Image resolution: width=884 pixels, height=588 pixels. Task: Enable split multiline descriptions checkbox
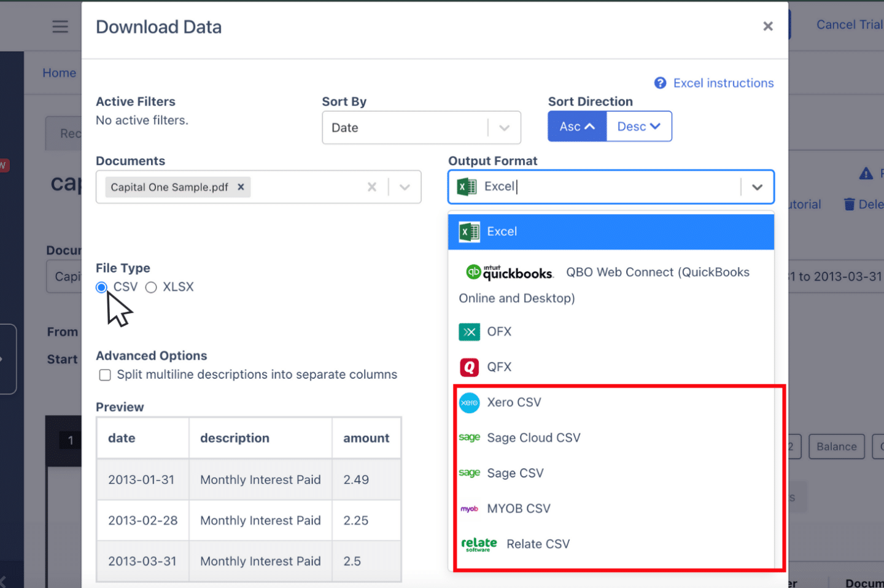(105, 375)
